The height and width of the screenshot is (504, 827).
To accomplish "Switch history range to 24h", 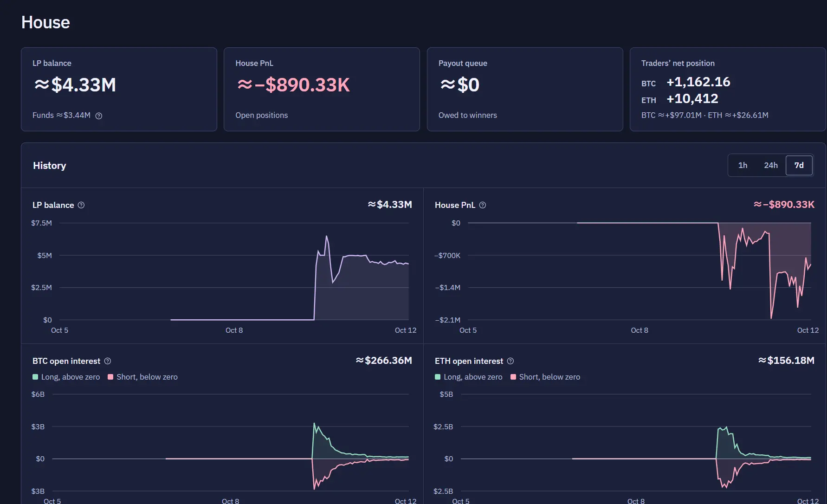I will (x=771, y=165).
